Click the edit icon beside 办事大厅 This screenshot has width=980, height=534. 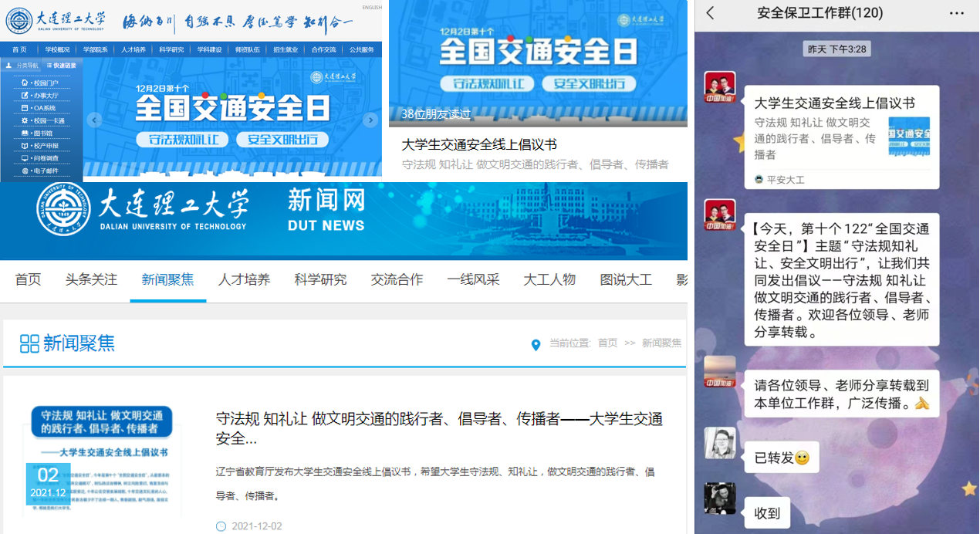25,96
